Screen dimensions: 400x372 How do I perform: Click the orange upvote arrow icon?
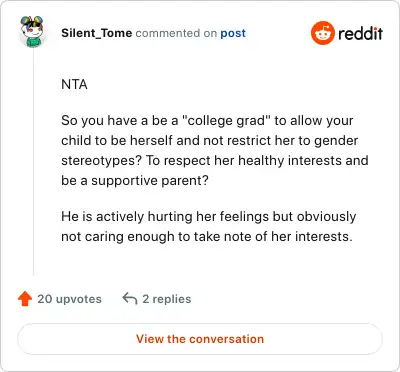coord(25,299)
